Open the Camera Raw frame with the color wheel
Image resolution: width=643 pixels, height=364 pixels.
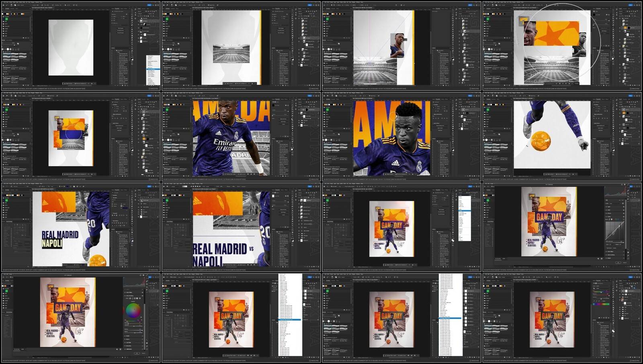(80, 318)
